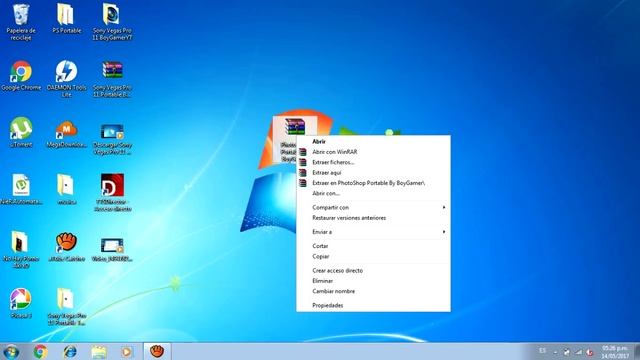The width and height of the screenshot is (640, 360).
Task: Open Windows Media Player from the taskbar
Action: tap(127, 351)
